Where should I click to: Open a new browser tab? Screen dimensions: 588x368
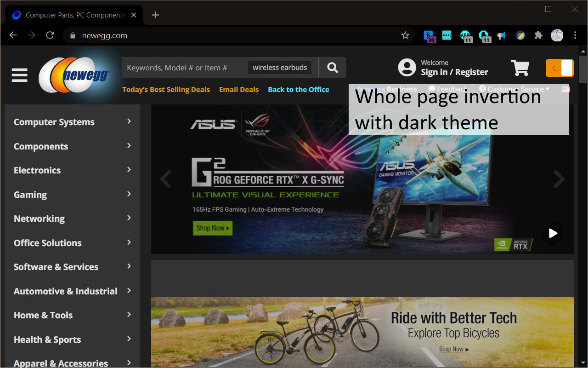[155, 15]
